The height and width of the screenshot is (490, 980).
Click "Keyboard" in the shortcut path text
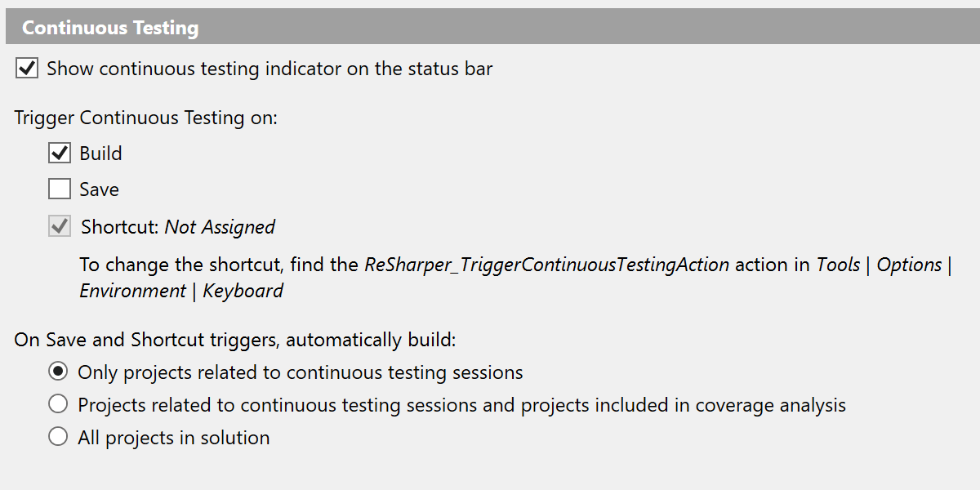pos(243,291)
